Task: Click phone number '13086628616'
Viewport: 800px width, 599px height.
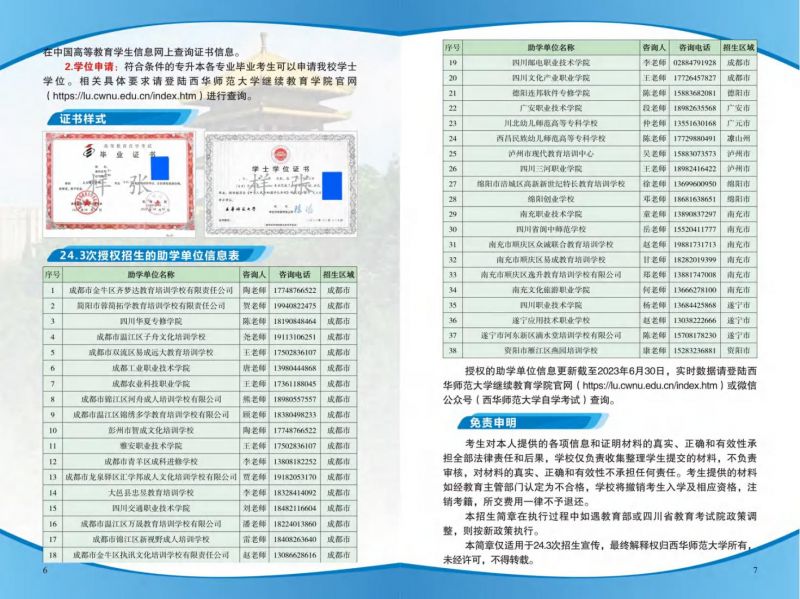Action: tap(295, 555)
